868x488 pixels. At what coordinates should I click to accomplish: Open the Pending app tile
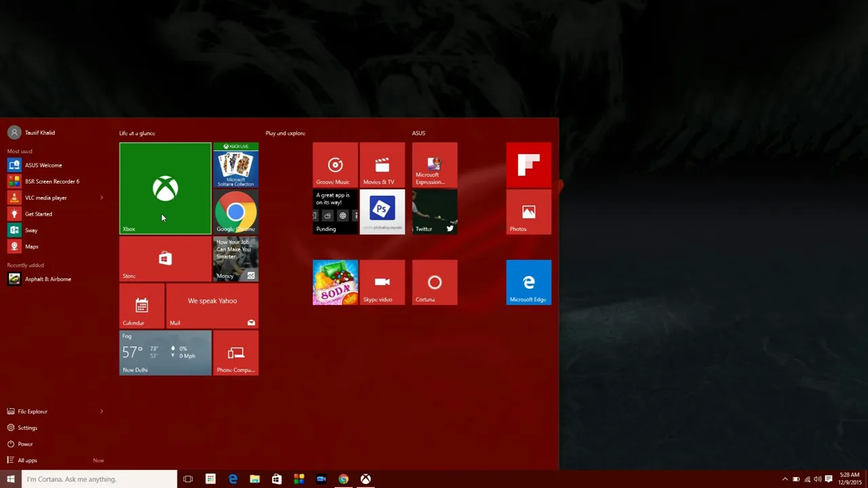coord(335,212)
